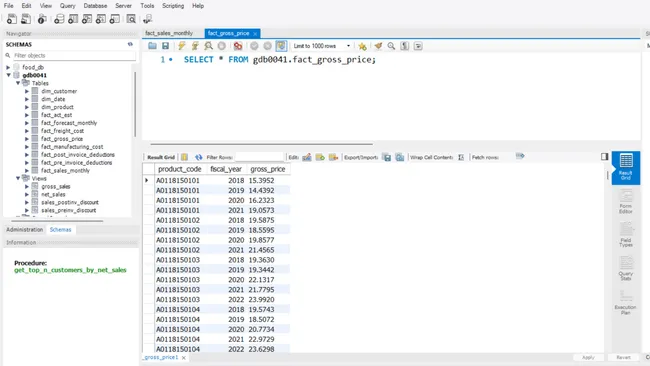
Task: Roll back the current transaction
Action: click(268, 46)
